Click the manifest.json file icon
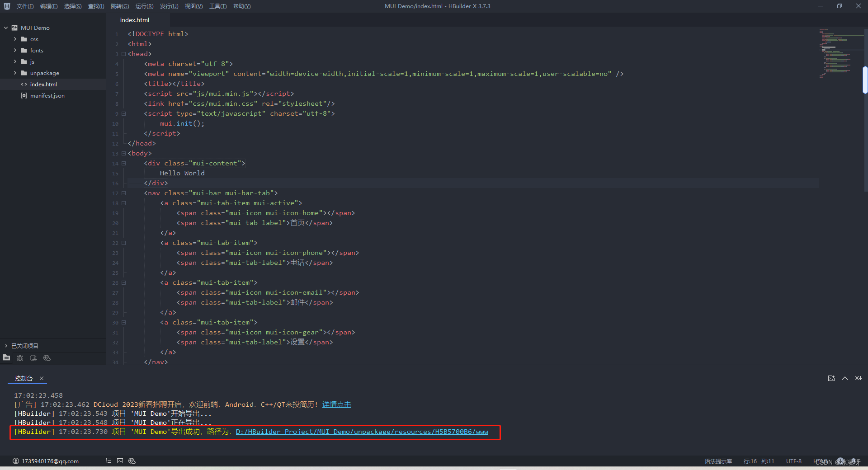Viewport: 868px width, 470px height. pyautogui.click(x=24, y=95)
